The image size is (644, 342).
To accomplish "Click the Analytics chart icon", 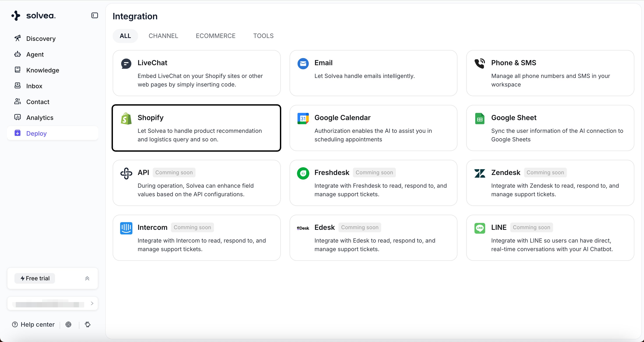I will click(18, 117).
